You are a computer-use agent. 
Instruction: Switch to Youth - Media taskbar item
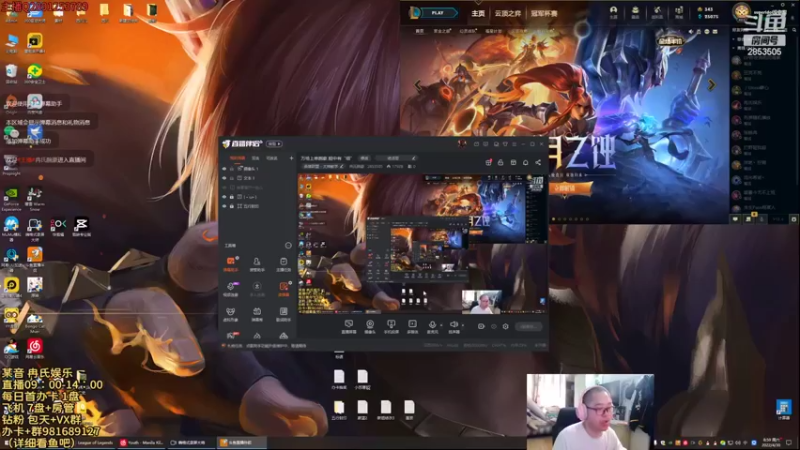[141, 442]
